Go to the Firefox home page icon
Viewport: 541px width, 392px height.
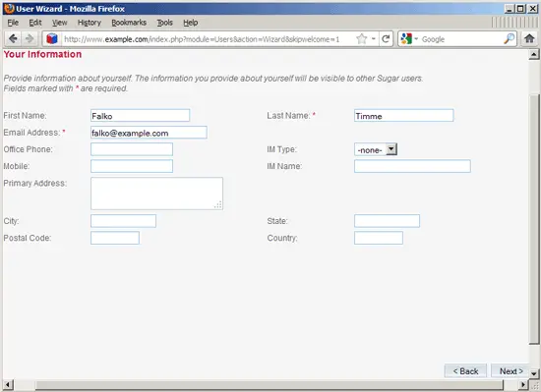pyautogui.click(x=529, y=38)
